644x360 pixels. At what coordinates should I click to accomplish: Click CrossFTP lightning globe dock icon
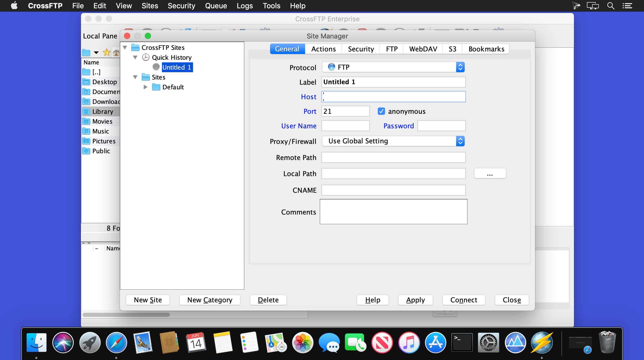tap(542, 343)
